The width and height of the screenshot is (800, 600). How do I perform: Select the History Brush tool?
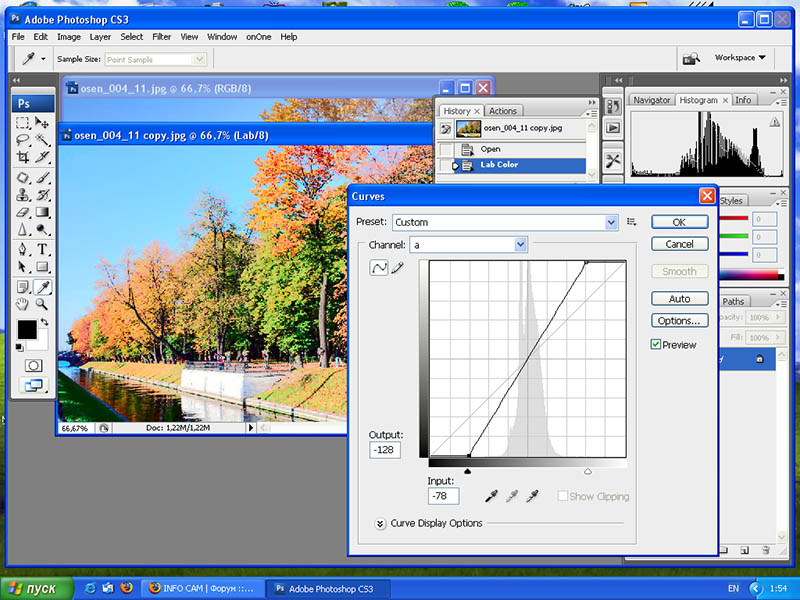[42, 195]
